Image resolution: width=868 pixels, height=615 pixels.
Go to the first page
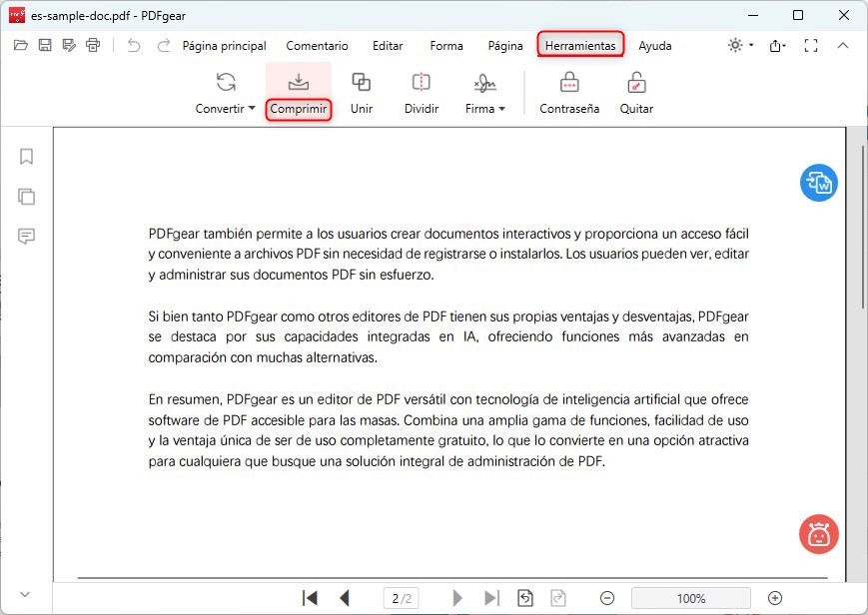[310, 598]
